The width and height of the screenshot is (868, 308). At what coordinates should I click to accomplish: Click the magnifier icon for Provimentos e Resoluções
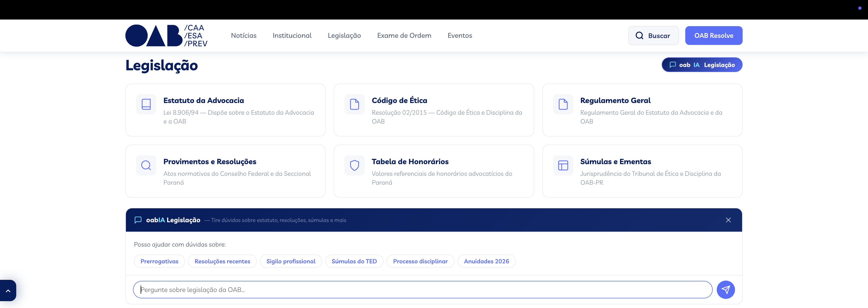tap(146, 165)
